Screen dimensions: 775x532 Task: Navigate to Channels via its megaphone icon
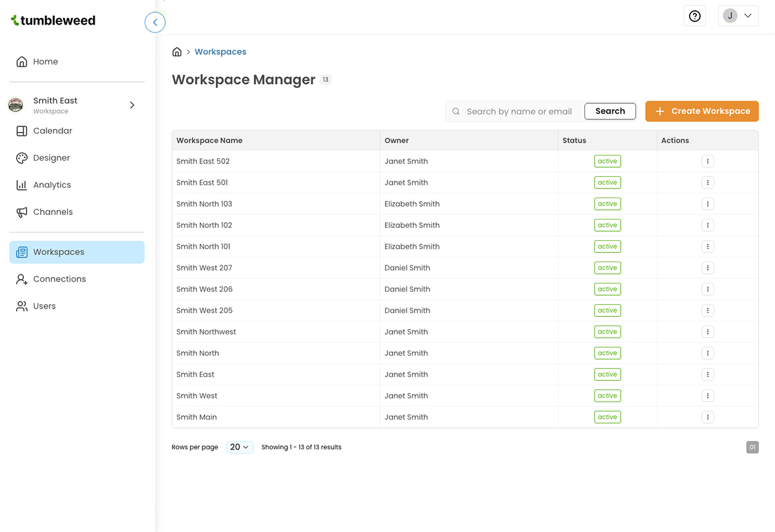pyautogui.click(x=52, y=212)
